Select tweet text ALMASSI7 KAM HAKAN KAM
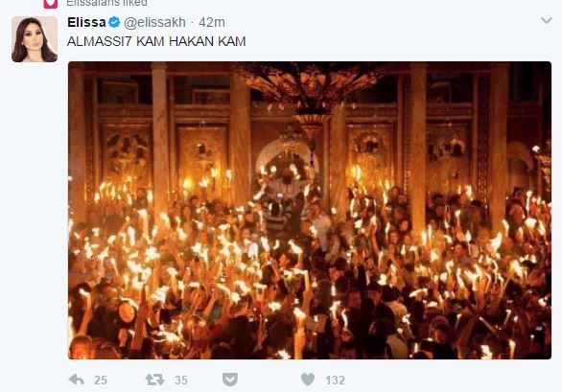This screenshot has height=392, width=562. pyautogui.click(x=156, y=41)
